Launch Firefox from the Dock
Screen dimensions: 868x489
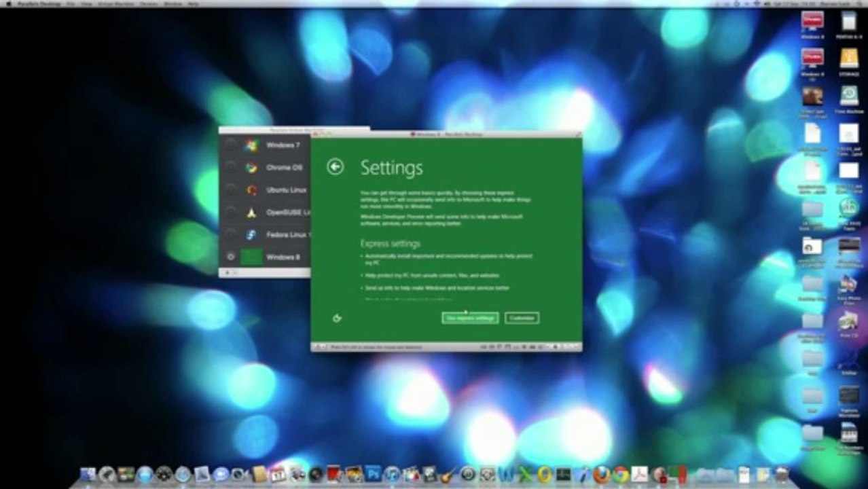(x=602, y=475)
